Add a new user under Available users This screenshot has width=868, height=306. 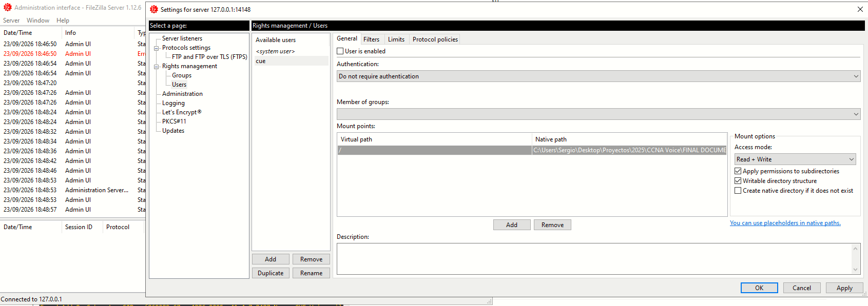[x=271, y=259]
